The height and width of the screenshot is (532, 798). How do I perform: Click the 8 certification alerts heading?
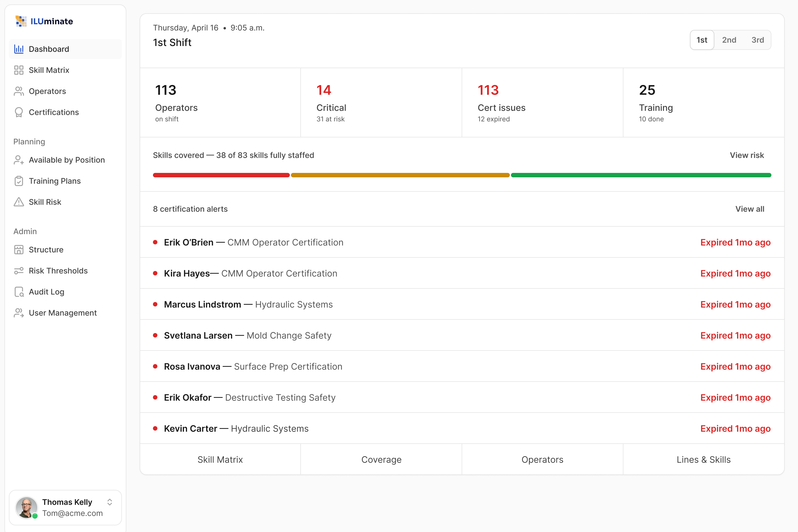click(190, 209)
